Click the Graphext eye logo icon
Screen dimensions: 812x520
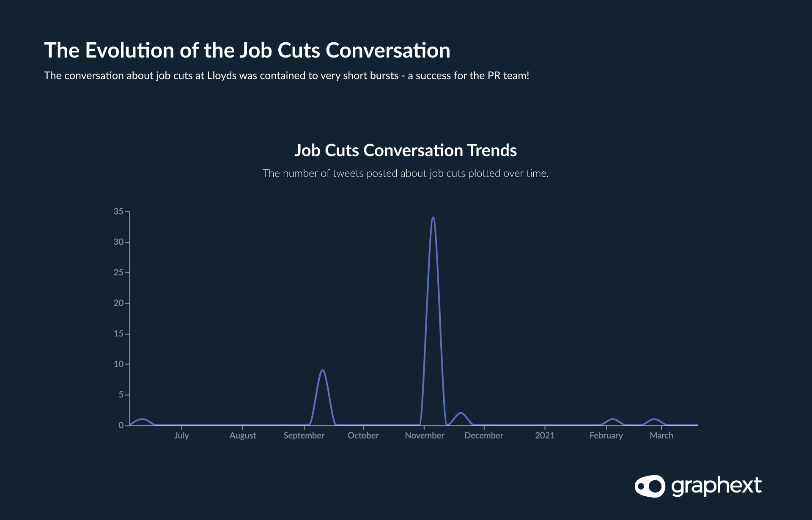click(x=650, y=486)
